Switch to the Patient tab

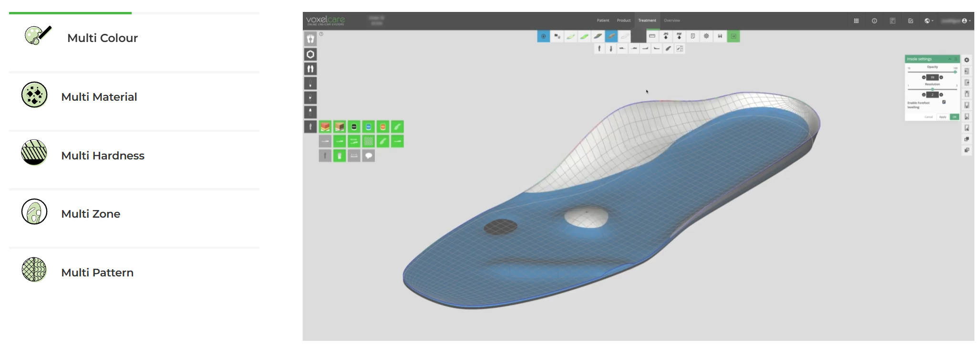603,21
